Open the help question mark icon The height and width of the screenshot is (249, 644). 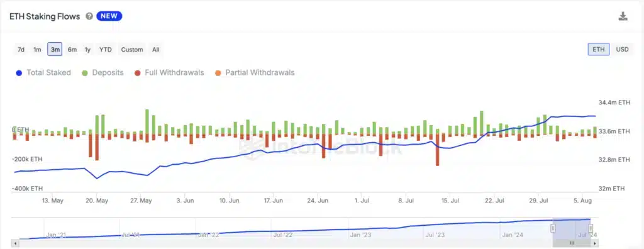click(89, 16)
